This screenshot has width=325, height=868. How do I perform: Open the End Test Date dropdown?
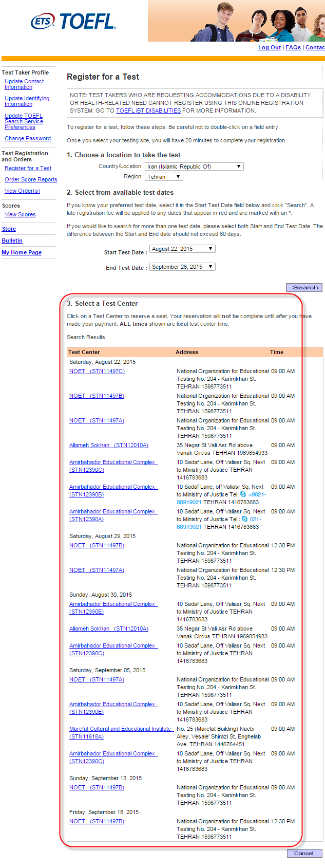[x=182, y=267]
